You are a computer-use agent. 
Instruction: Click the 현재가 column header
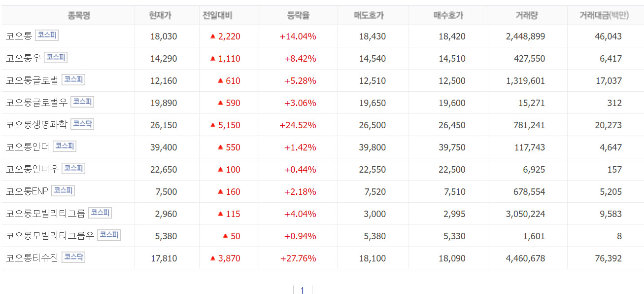pyautogui.click(x=160, y=15)
